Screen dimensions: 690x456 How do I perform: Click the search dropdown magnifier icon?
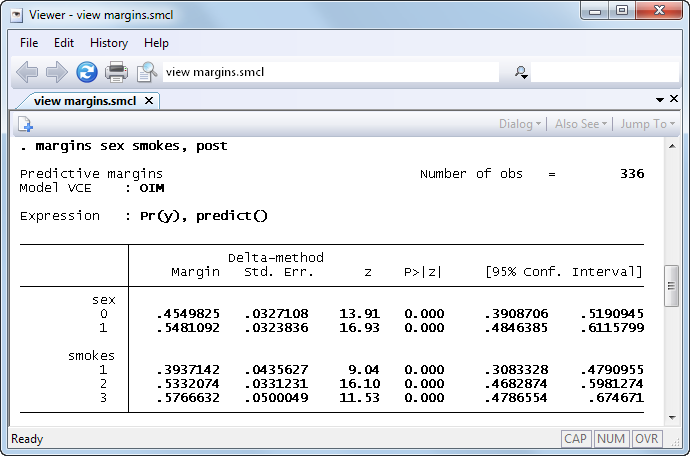pos(521,72)
